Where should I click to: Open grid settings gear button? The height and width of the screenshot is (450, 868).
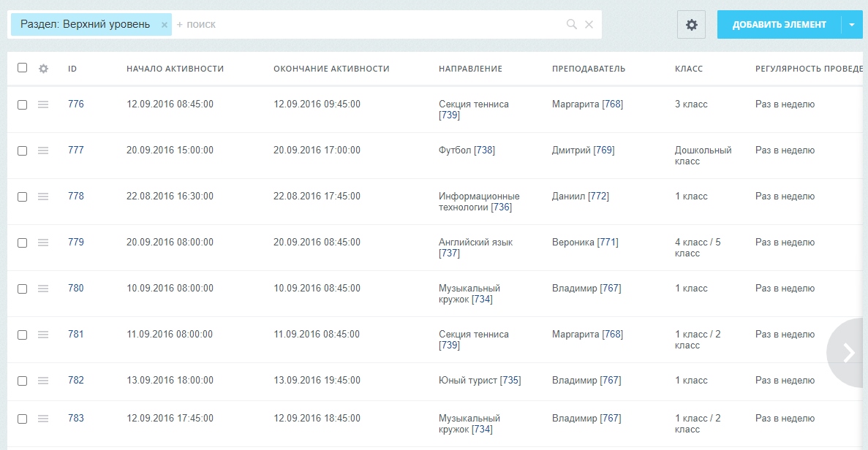691,24
